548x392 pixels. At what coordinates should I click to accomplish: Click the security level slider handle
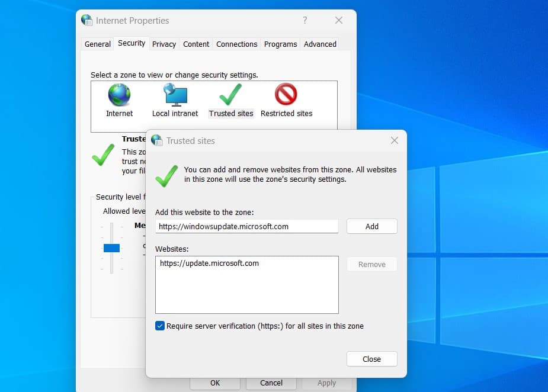tap(111, 248)
